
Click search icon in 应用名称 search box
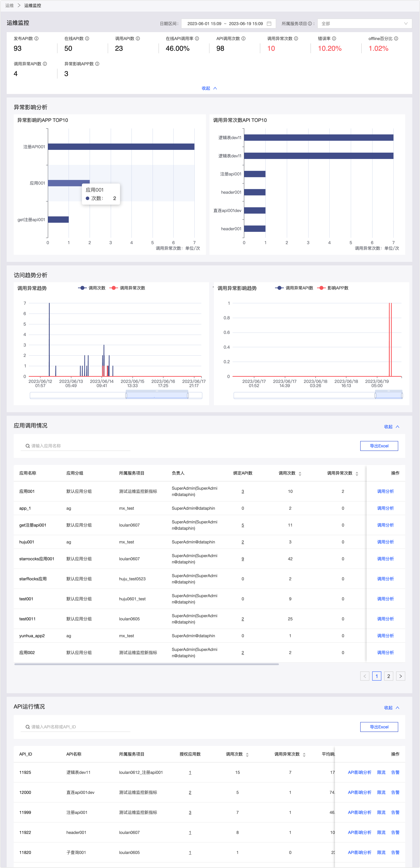coord(28,446)
